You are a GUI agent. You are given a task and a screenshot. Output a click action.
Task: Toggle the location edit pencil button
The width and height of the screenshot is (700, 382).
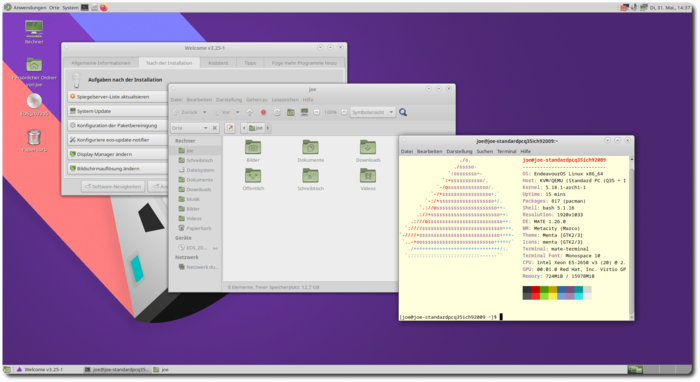tap(230, 128)
